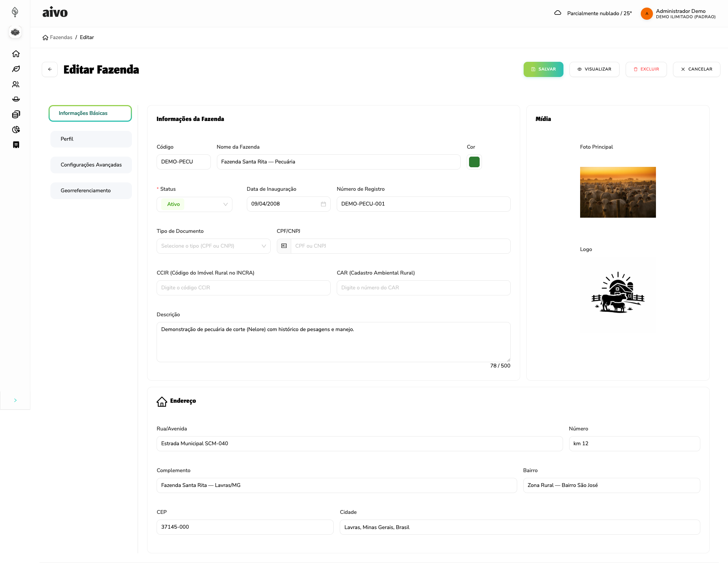The height and width of the screenshot is (581, 728).
Task: Open the receipt icon in sidebar
Action: click(16, 145)
